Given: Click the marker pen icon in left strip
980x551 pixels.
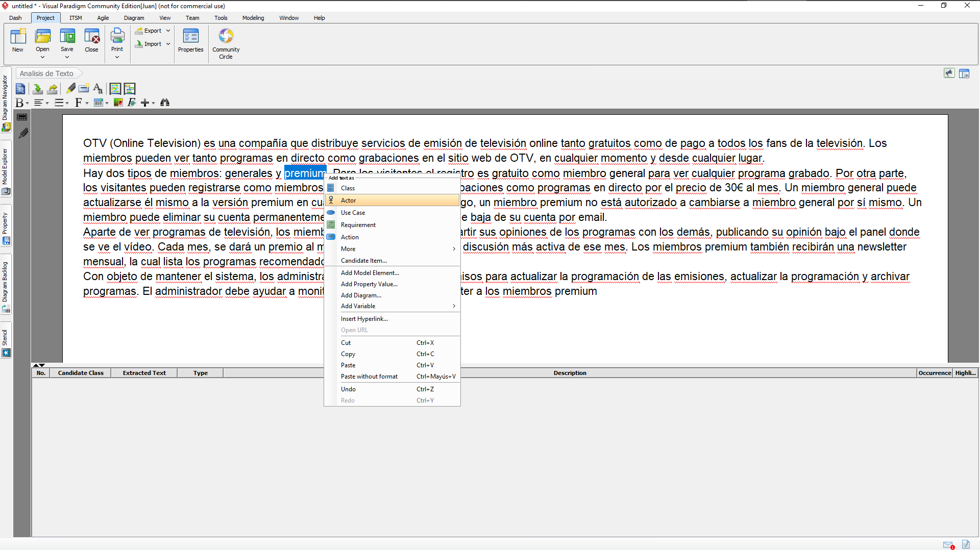Looking at the screenshot, I should (x=23, y=133).
